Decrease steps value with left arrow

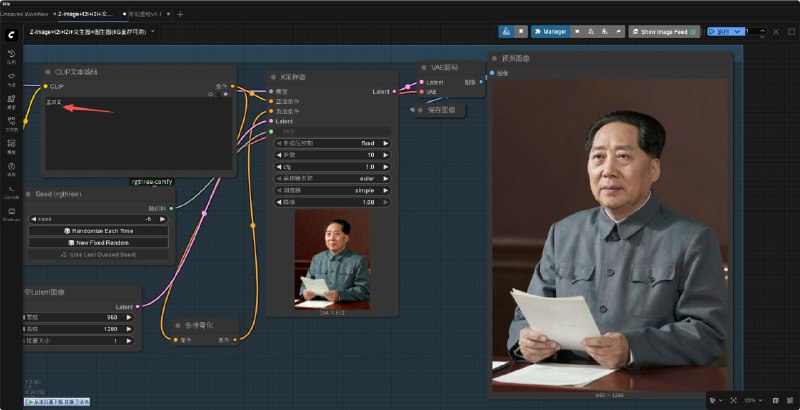tap(279, 155)
